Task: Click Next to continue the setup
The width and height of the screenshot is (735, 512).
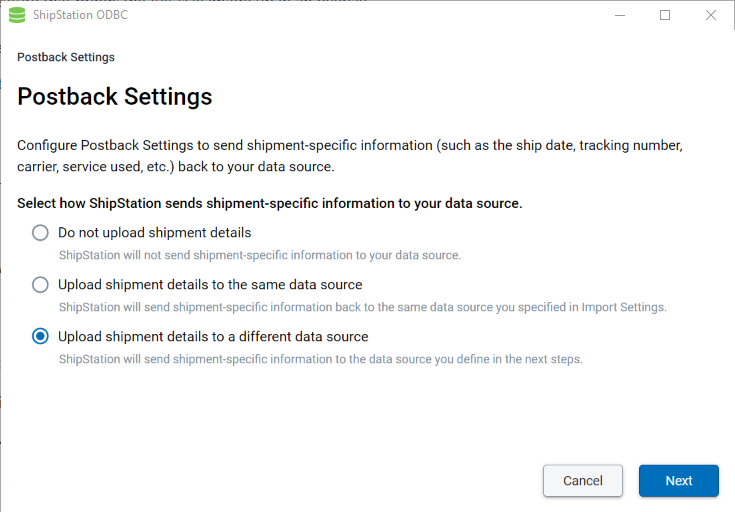Action: click(679, 481)
